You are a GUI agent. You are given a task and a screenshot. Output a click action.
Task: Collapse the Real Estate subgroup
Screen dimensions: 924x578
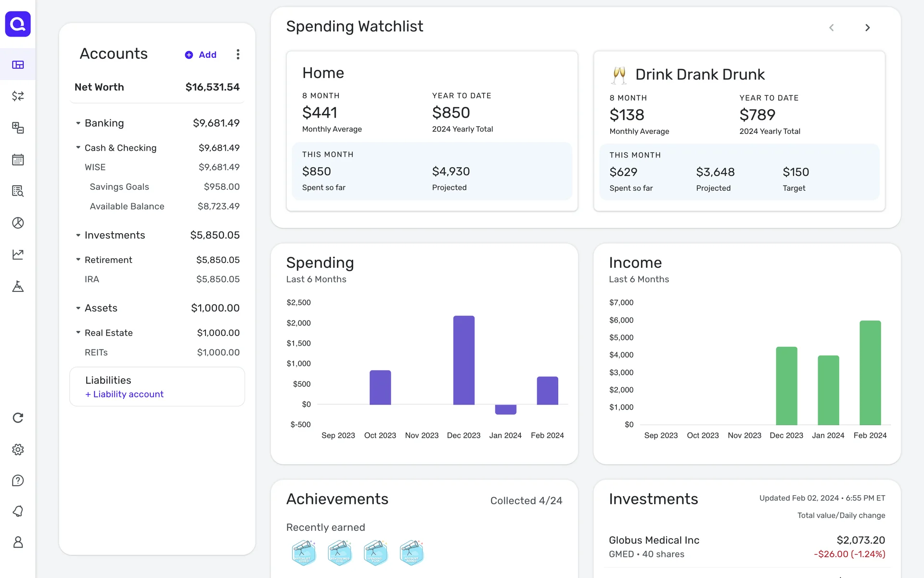coord(78,332)
